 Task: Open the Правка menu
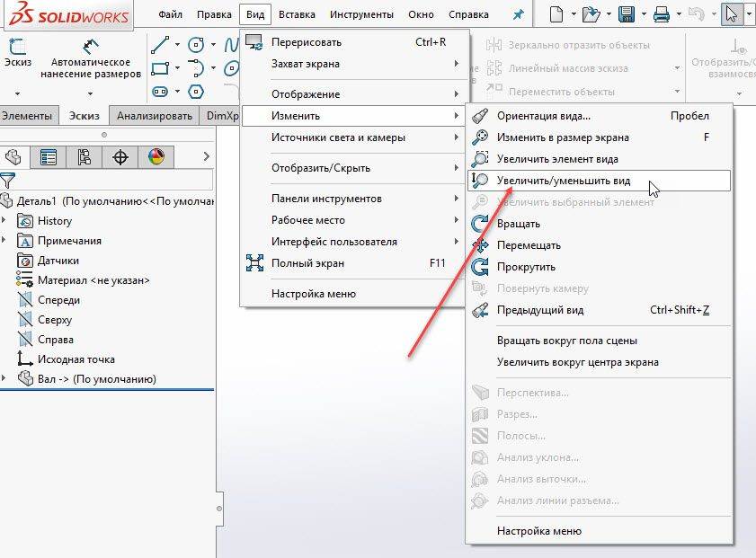click(214, 15)
